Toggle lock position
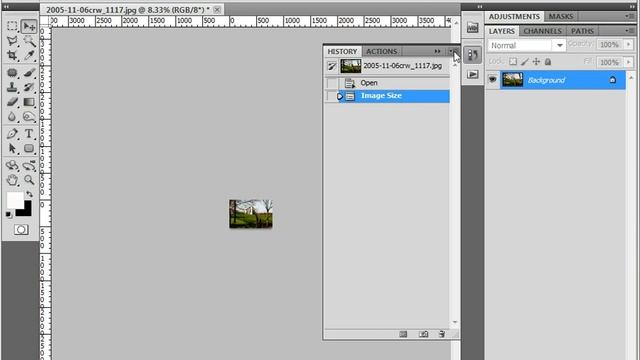Image resolution: width=640 pixels, height=360 pixels. pyautogui.click(x=536, y=62)
